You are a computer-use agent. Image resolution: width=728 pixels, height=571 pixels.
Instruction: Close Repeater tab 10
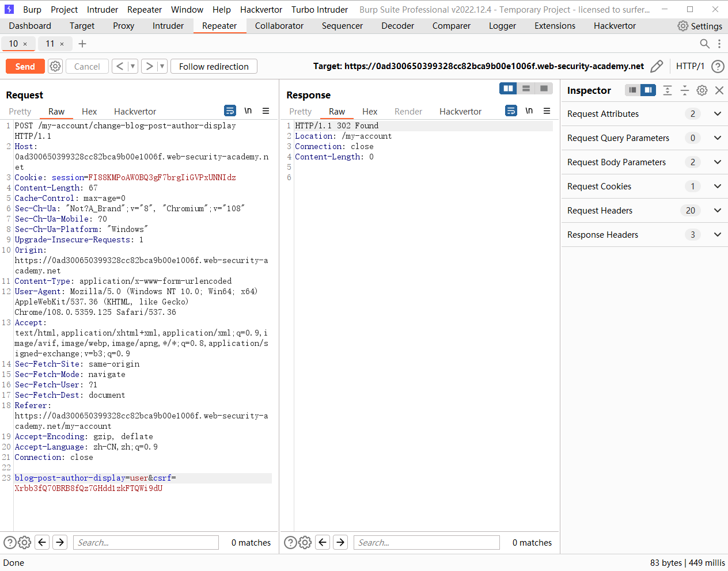pos(25,44)
